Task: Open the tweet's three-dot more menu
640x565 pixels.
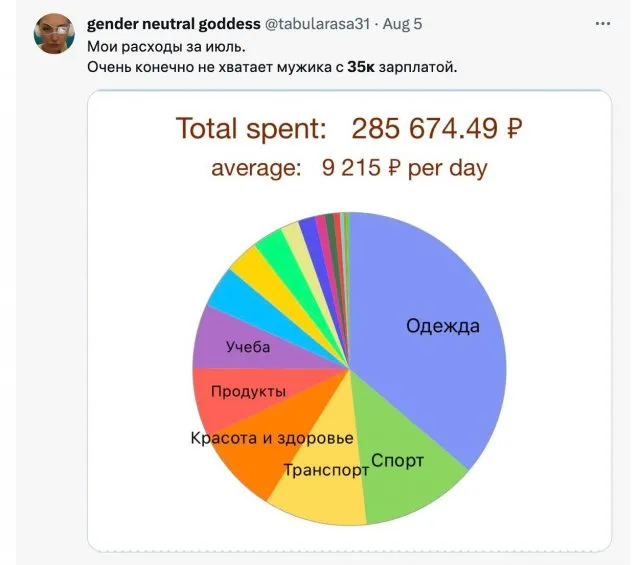Action: coord(603,22)
